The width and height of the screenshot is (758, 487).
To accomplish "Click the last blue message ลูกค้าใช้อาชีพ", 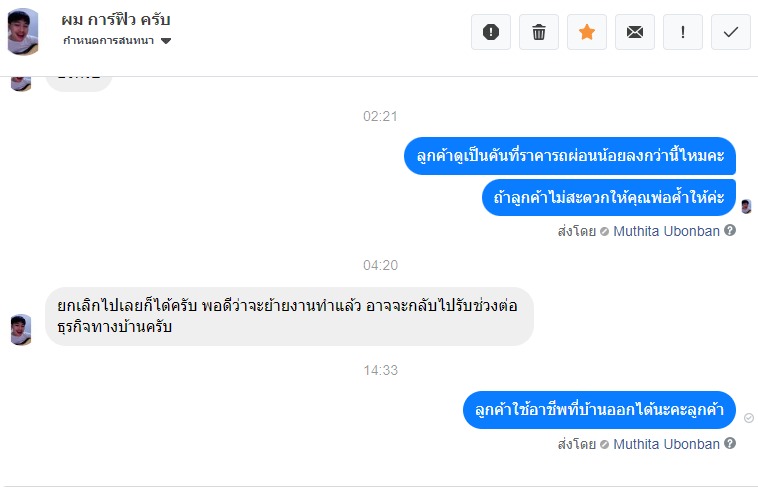I will pyautogui.click(x=600, y=410).
